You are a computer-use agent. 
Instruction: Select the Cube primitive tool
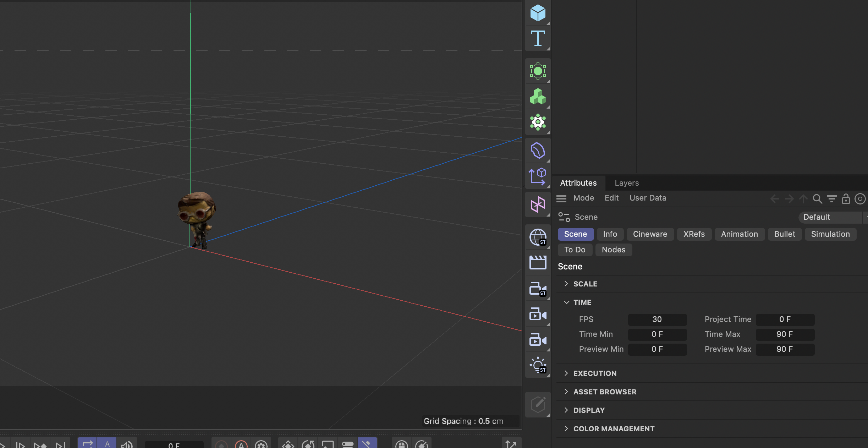coord(538,13)
